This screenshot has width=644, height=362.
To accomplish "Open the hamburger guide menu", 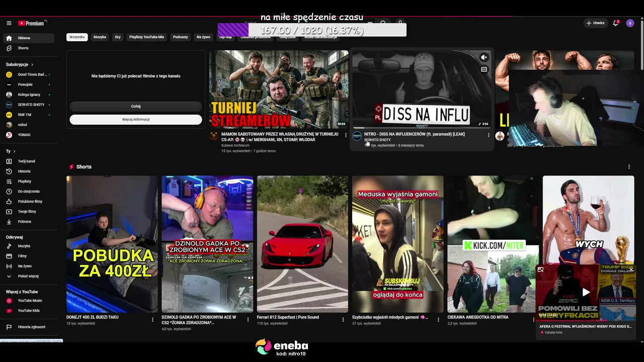I will (x=9, y=23).
